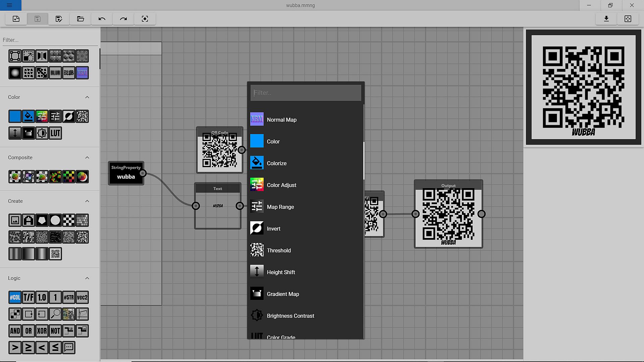The height and width of the screenshot is (362, 644).
Task: Click the frame/focus view toolbar icon
Action: 145,19
